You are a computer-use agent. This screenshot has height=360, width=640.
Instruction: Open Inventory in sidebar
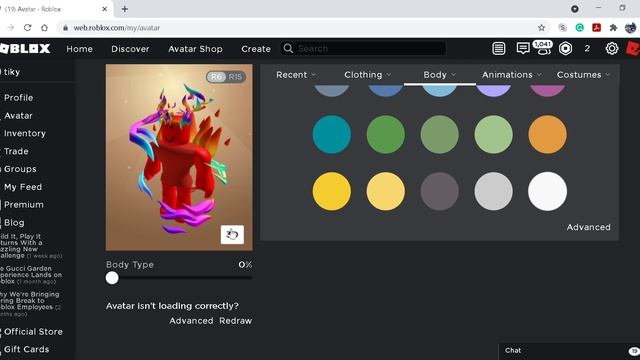pyautogui.click(x=24, y=133)
